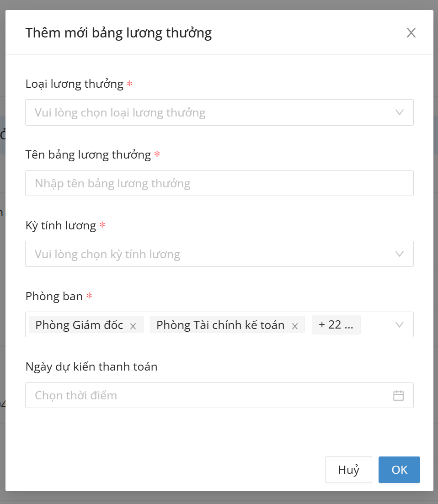Remove the Phòng Tài chính kế toán tag
The image size is (438, 504).
point(295,326)
